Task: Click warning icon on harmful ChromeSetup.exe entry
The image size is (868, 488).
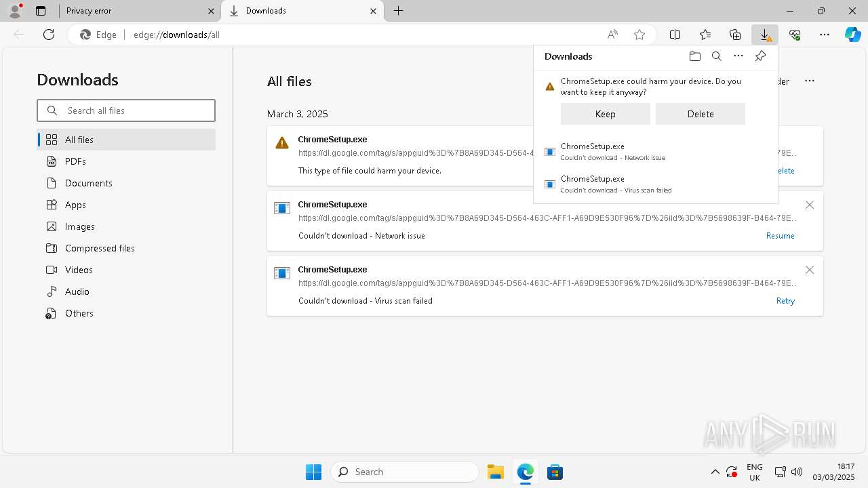Action: coord(282,143)
